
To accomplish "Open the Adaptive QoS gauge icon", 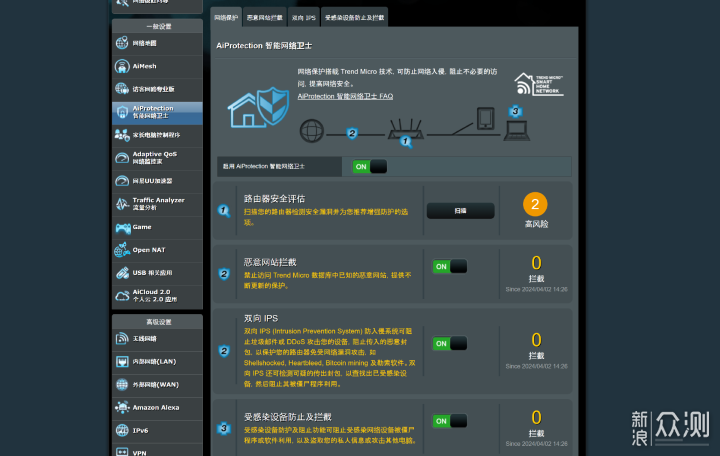I will coord(122,158).
